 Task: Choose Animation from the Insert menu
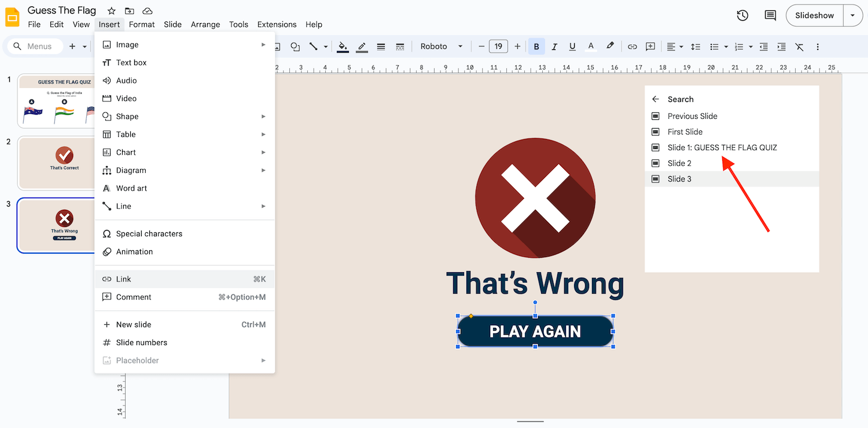(185, 252)
